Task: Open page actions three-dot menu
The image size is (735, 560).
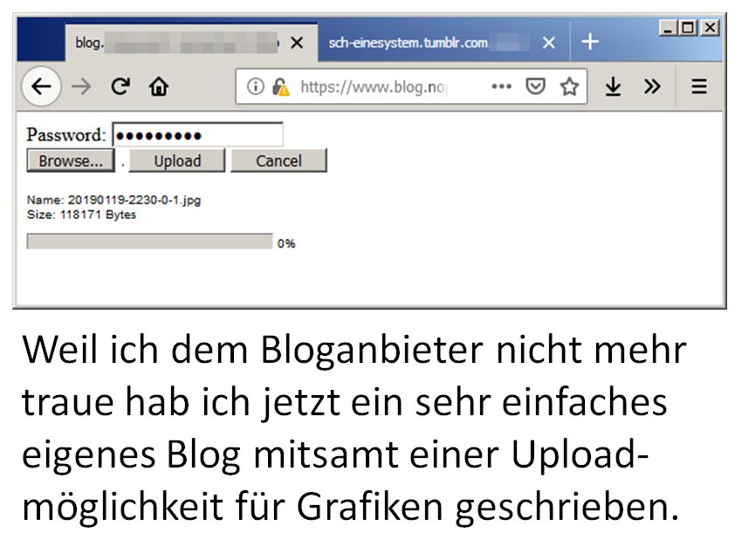Action: 501,86
